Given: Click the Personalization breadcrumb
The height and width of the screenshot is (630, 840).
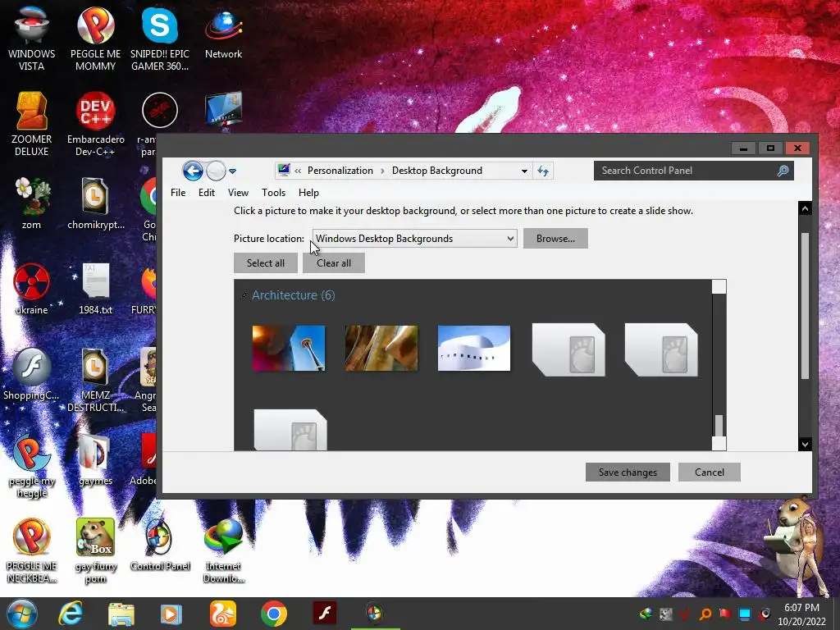Looking at the screenshot, I should (340, 171).
